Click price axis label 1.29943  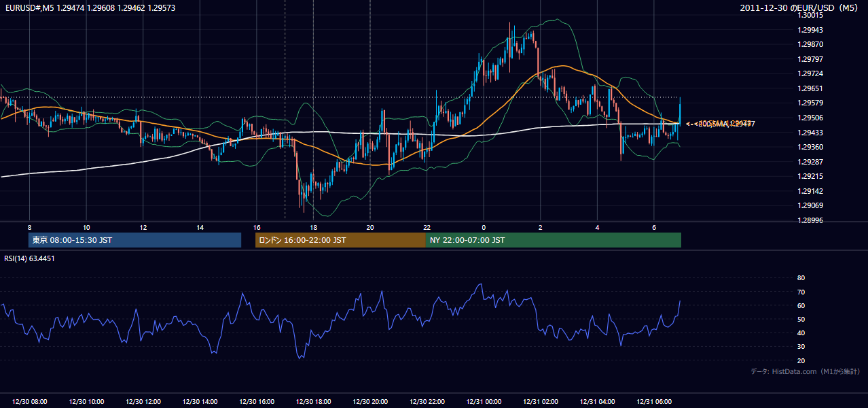coord(810,30)
